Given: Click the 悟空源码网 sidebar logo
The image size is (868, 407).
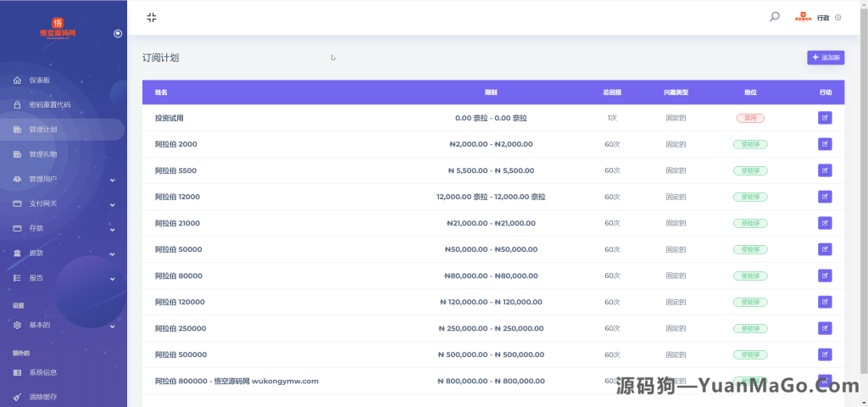Looking at the screenshot, I should point(58,28).
